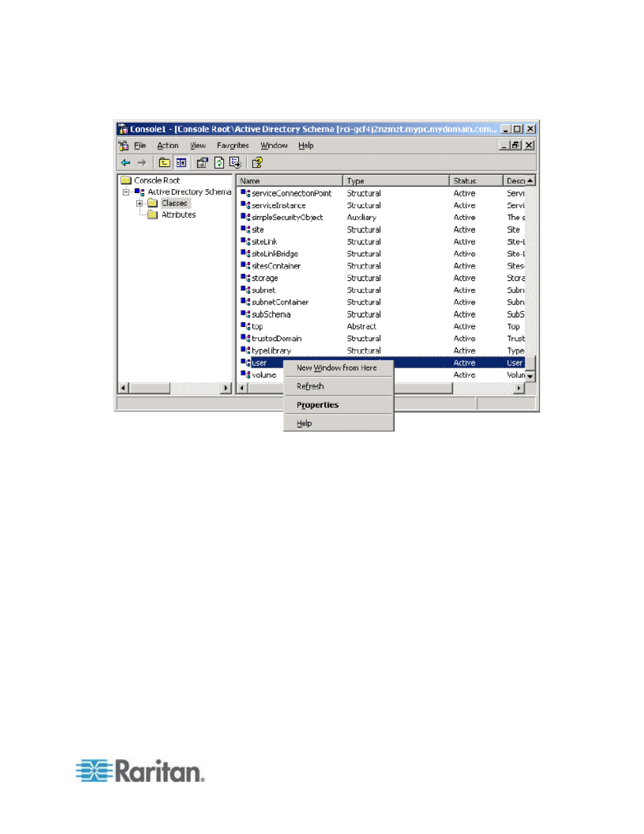Sort by the Type column header
This screenshot has width=644, height=834.
396,181
